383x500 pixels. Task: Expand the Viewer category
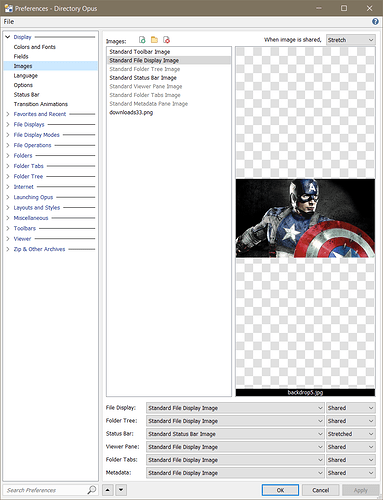point(8,239)
